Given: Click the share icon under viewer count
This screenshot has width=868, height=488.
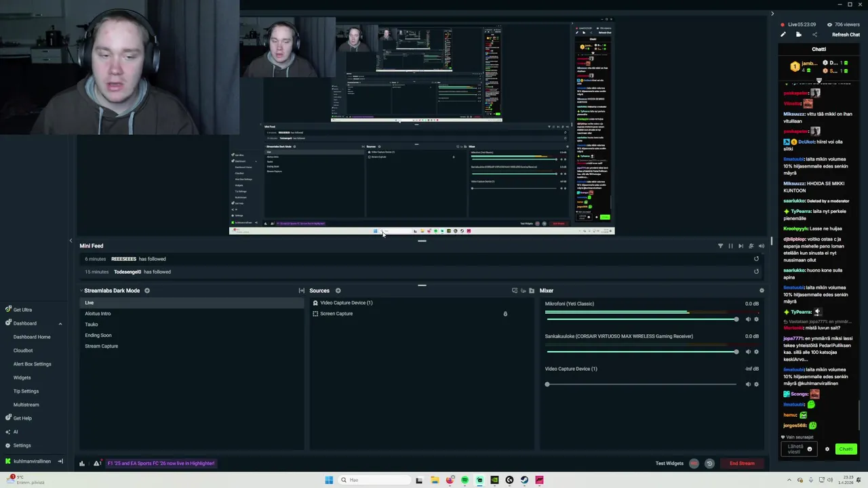Looking at the screenshot, I should click(814, 35).
